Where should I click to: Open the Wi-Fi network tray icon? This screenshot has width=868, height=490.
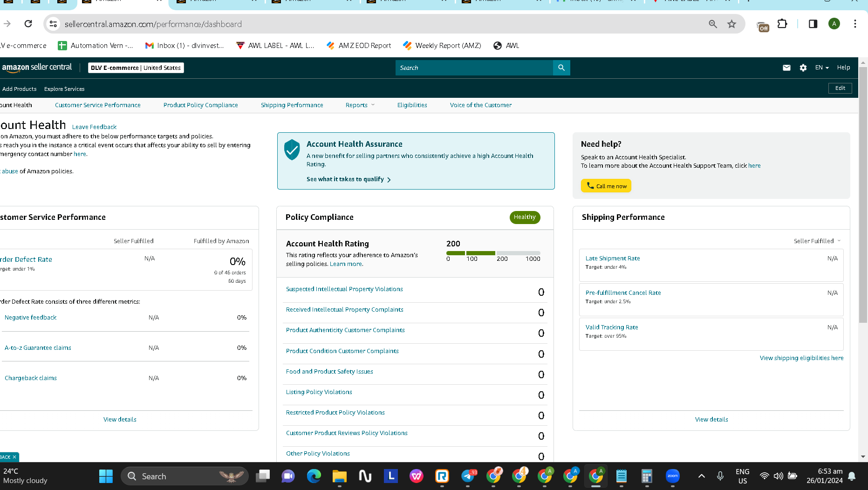tap(764, 476)
